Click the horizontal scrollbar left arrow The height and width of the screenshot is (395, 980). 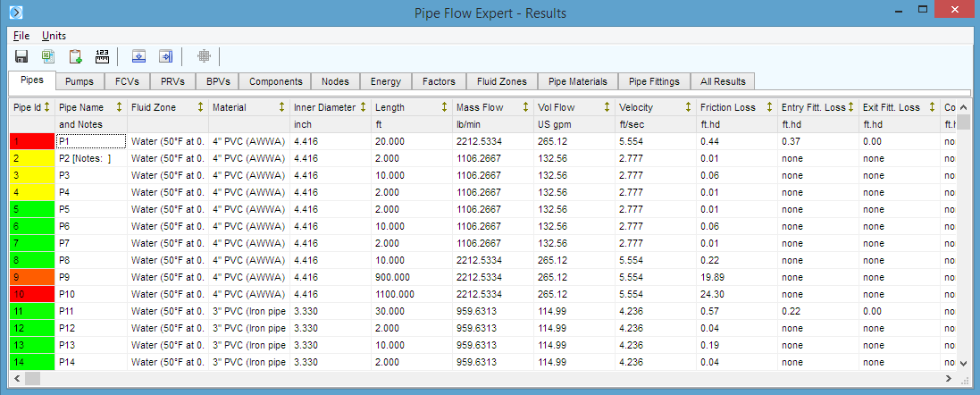[17, 378]
